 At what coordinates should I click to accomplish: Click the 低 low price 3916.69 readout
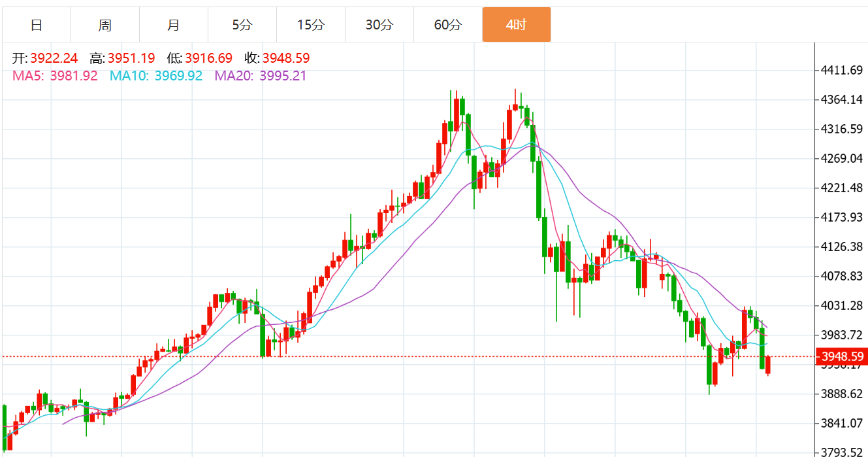pos(199,58)
